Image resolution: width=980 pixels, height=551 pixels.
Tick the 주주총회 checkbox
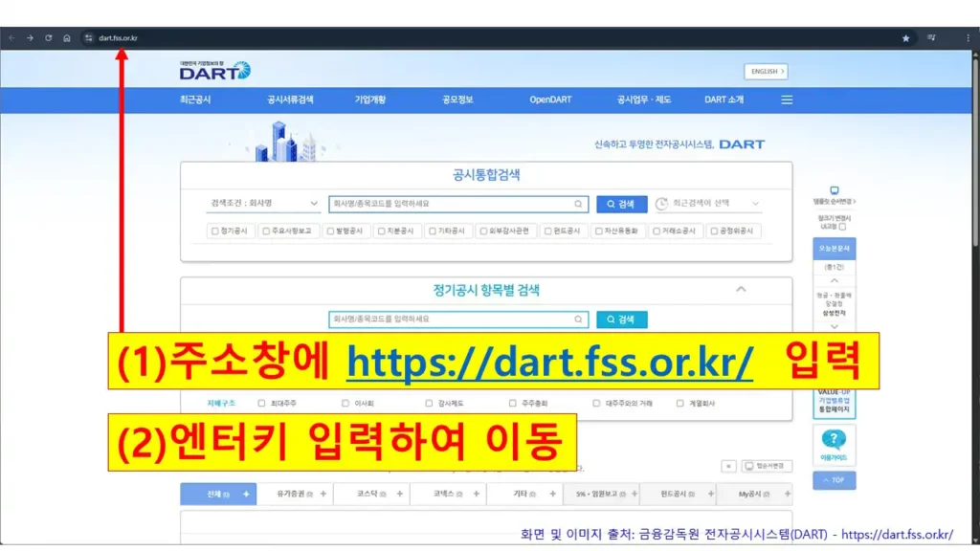click(513, 404)
